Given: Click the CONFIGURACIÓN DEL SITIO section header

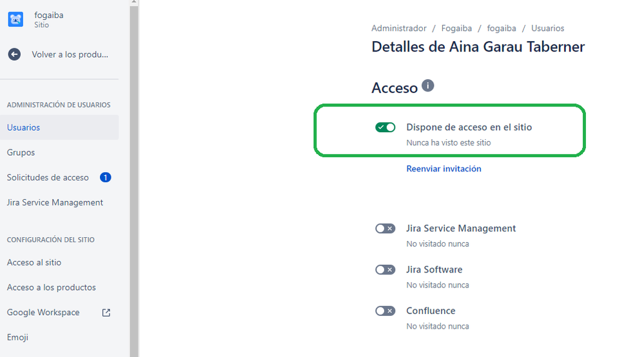Looking at the screenshot, I should tap(50, 240).
